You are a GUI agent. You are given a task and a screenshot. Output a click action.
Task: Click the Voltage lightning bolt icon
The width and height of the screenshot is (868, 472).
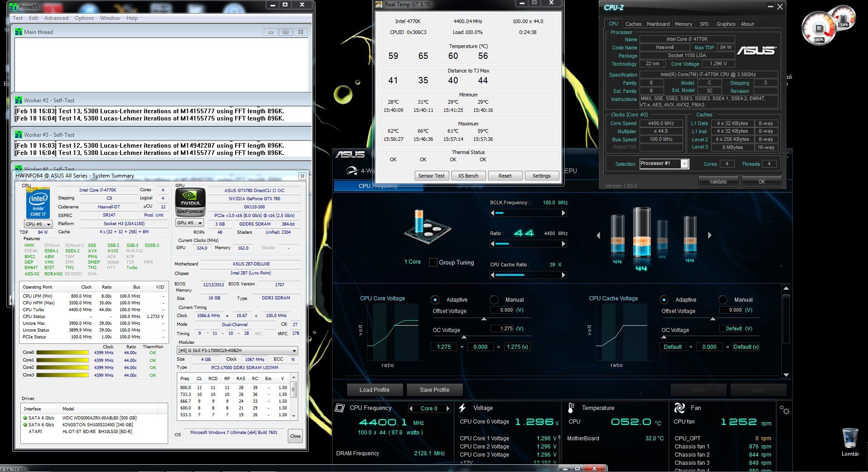[x=462, y=408]
